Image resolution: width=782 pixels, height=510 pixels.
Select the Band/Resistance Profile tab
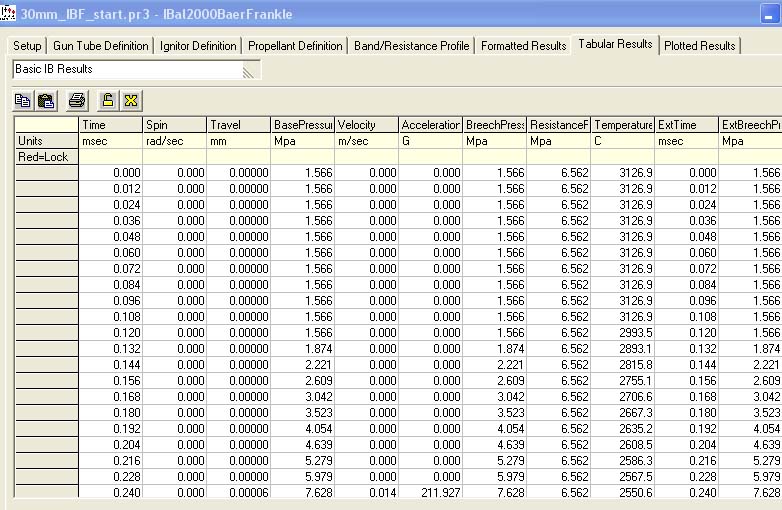pyautogui.click(x=411, y=46)
